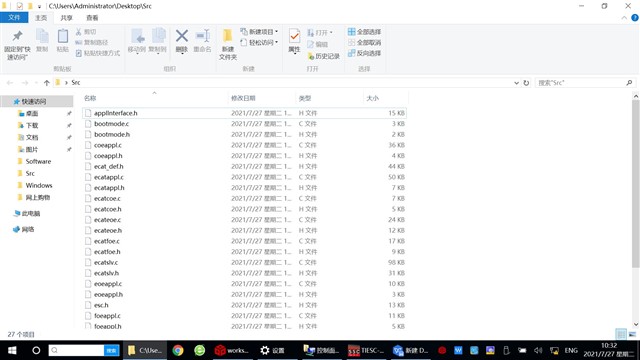Refresh the Src folder view
This screenshot has width=640, height=360.
click(526, 83)
